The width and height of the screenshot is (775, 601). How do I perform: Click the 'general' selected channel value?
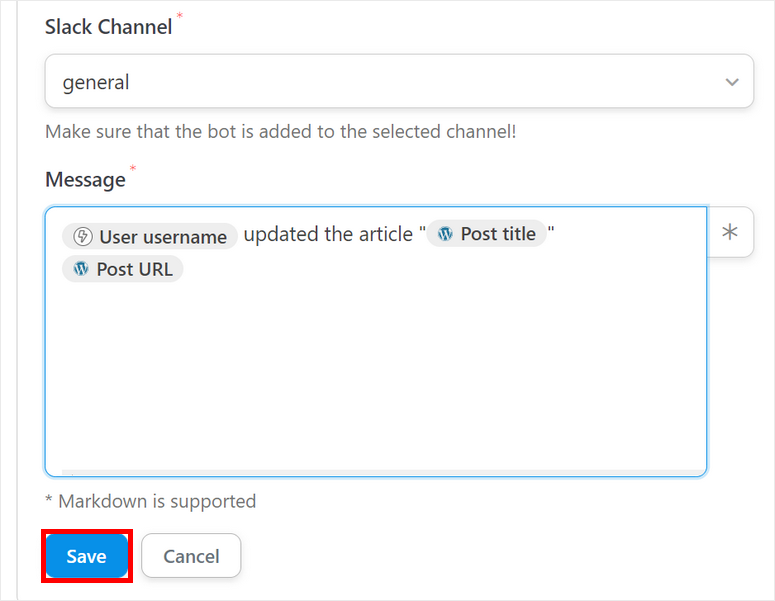tap(96, 82)
